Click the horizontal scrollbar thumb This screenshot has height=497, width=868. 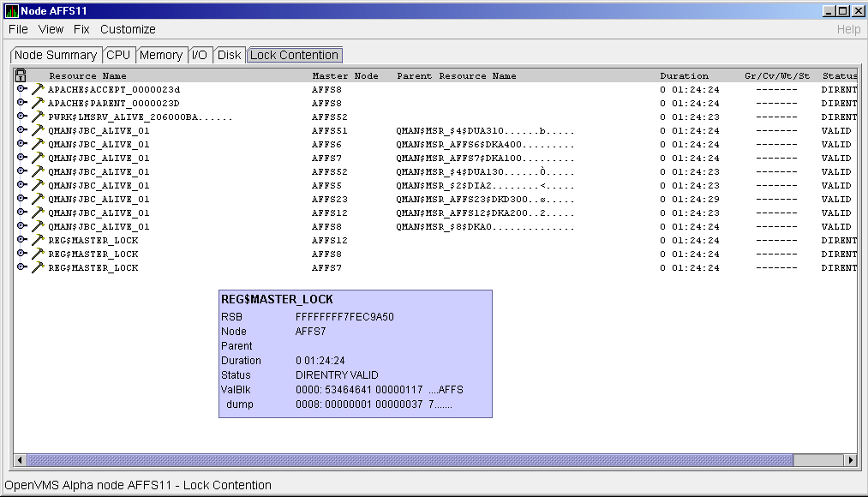point(410,460)
